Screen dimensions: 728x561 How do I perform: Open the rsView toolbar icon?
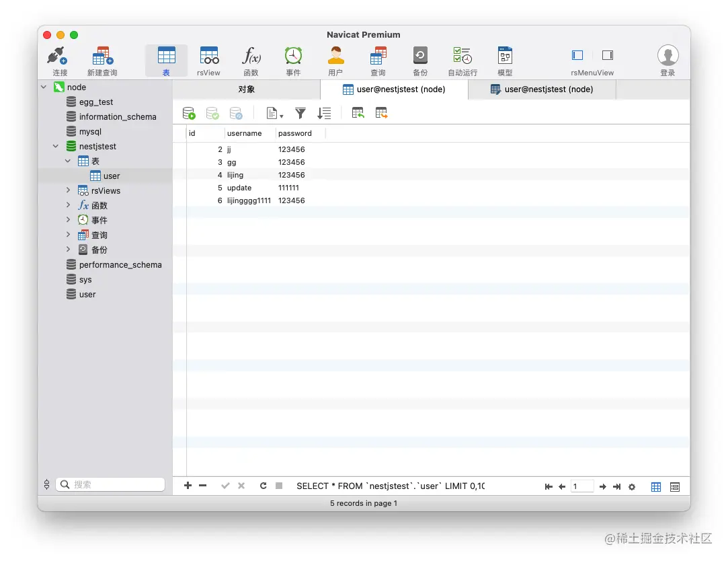(x=208, y=61)
